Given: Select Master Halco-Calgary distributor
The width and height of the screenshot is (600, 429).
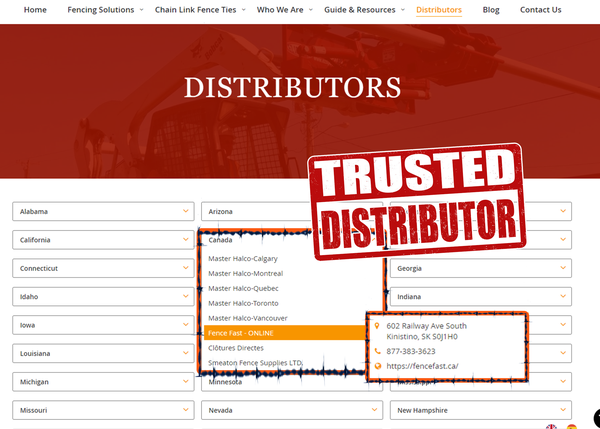Looking at the screenshot, I should click(243, 259).
